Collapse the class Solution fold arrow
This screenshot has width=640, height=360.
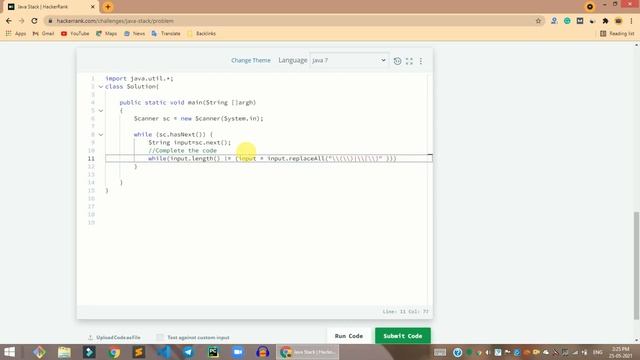(x=101, y=87)
